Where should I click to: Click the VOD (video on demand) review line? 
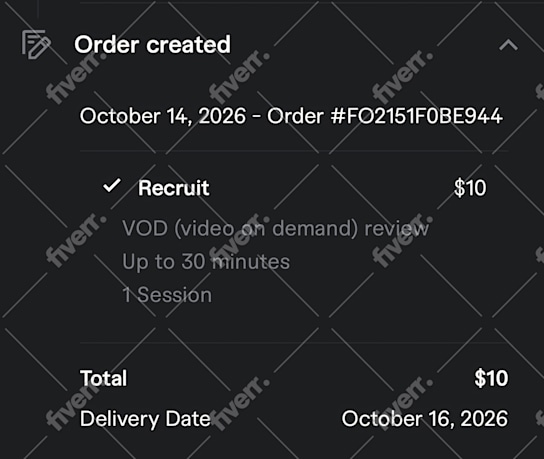coord(275,229)
